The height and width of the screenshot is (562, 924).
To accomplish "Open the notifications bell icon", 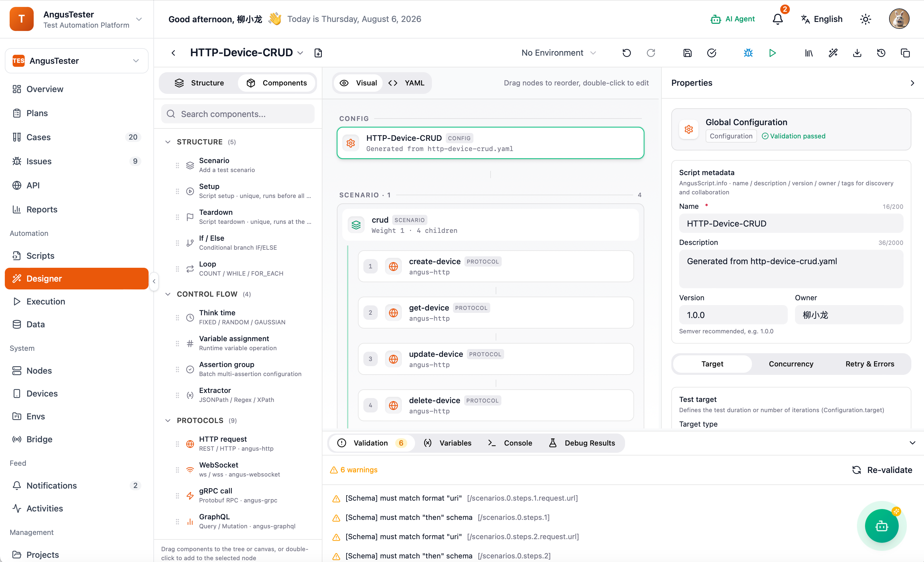I will 778,19.
